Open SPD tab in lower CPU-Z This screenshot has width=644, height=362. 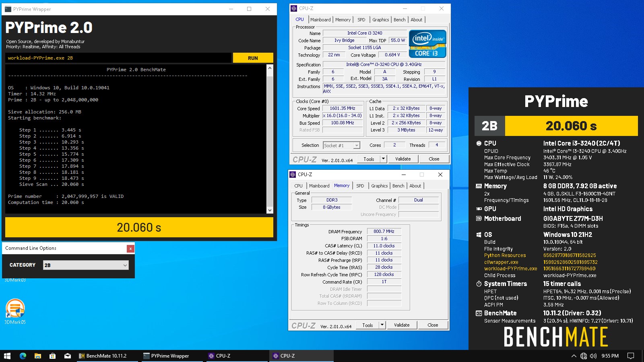(360, 186)
